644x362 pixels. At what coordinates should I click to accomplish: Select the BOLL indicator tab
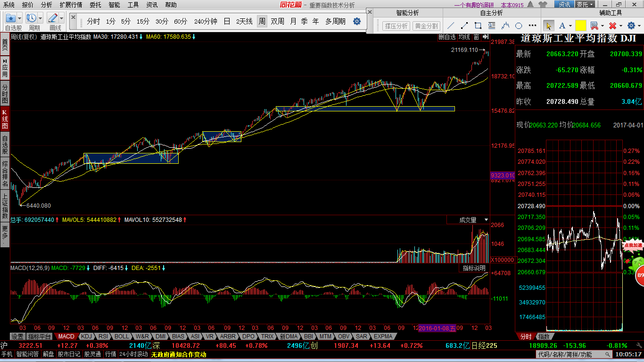coord(121,337)
